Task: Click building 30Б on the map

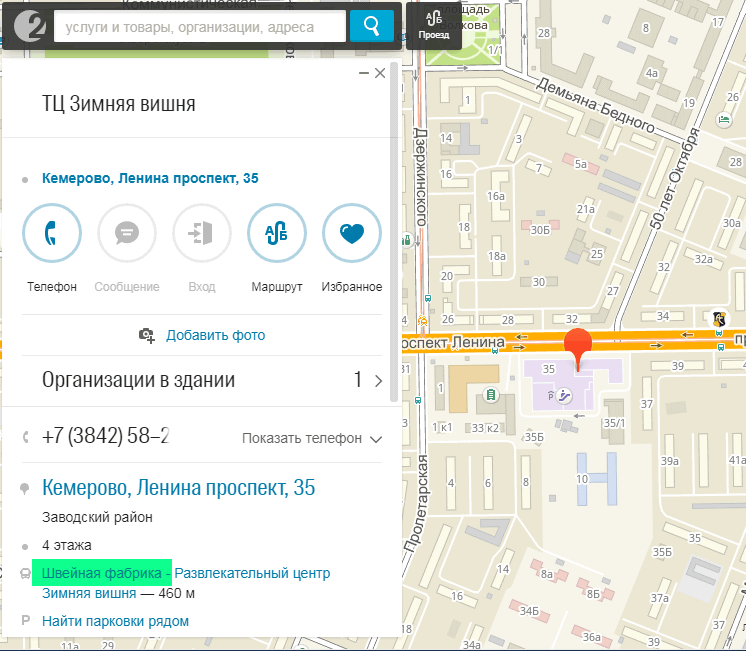Action: 540,227
